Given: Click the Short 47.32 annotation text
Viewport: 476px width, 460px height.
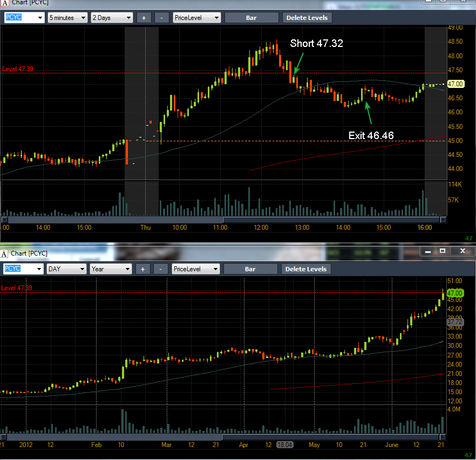Looking at the screenshot, I should 316,43.
